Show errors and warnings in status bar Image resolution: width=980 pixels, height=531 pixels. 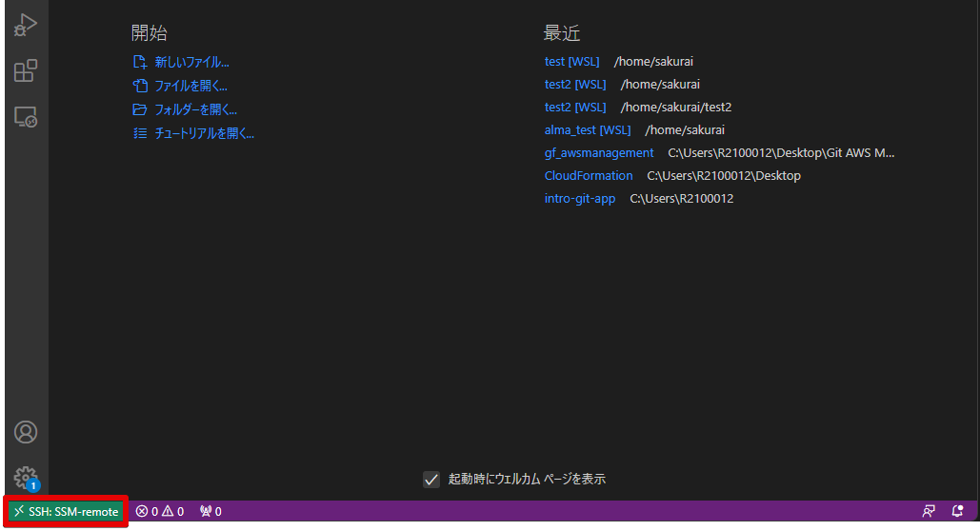point(160,512)
